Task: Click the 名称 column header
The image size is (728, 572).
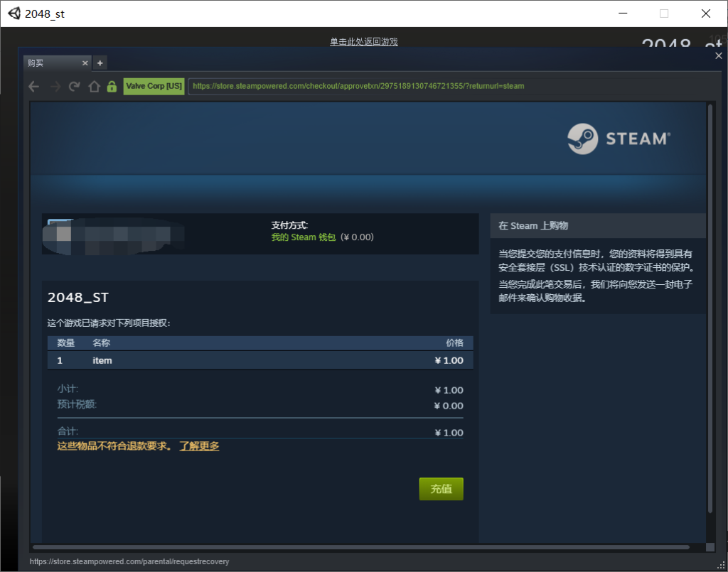Action: coord(101,342)
